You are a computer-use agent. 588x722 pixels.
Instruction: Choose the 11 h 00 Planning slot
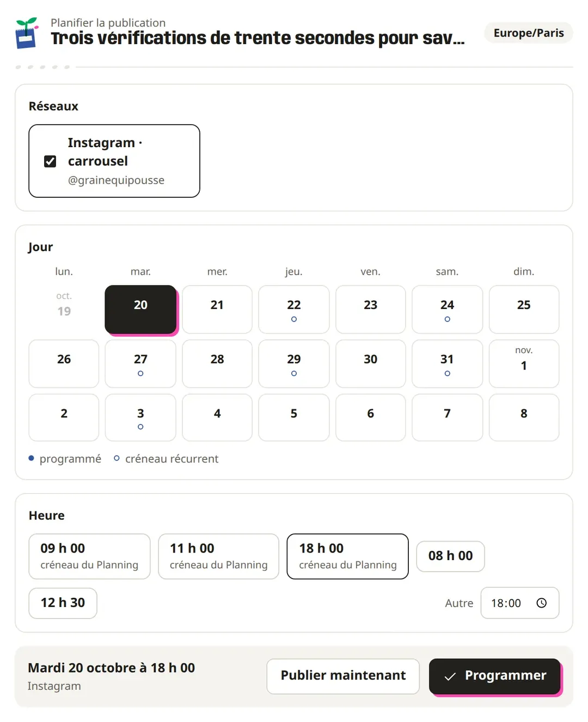tap(219, 556)
